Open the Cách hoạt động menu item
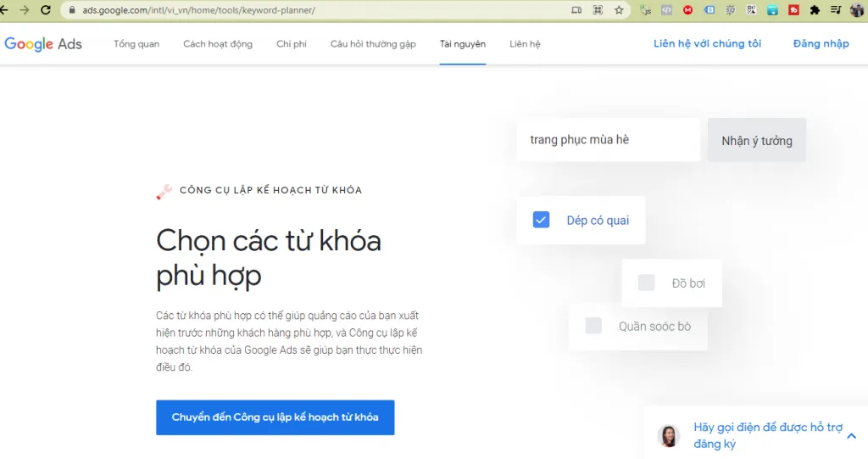Viewport: 868px width, 459px height. pos(218,44)
